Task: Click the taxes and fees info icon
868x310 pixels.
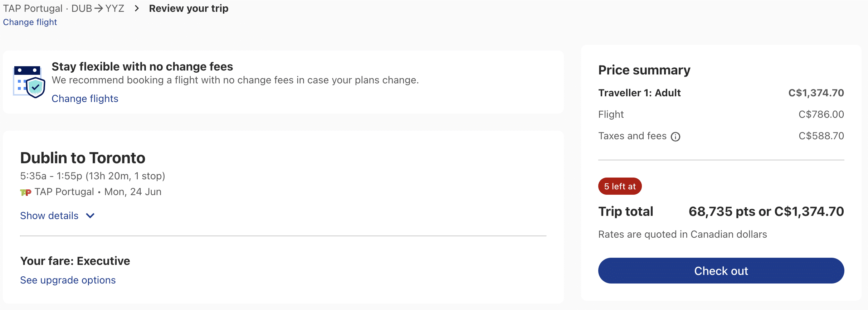Action: (675, 137)
